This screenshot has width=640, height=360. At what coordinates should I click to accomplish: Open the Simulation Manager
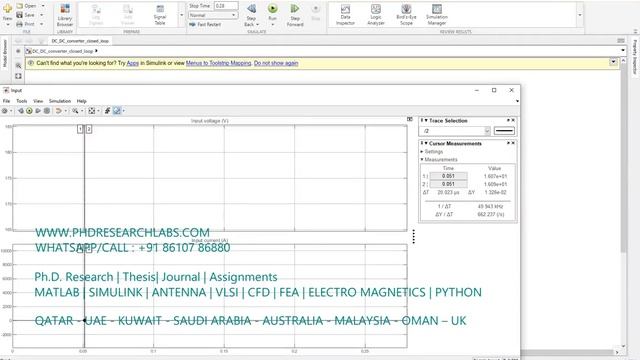pos(437,15)
